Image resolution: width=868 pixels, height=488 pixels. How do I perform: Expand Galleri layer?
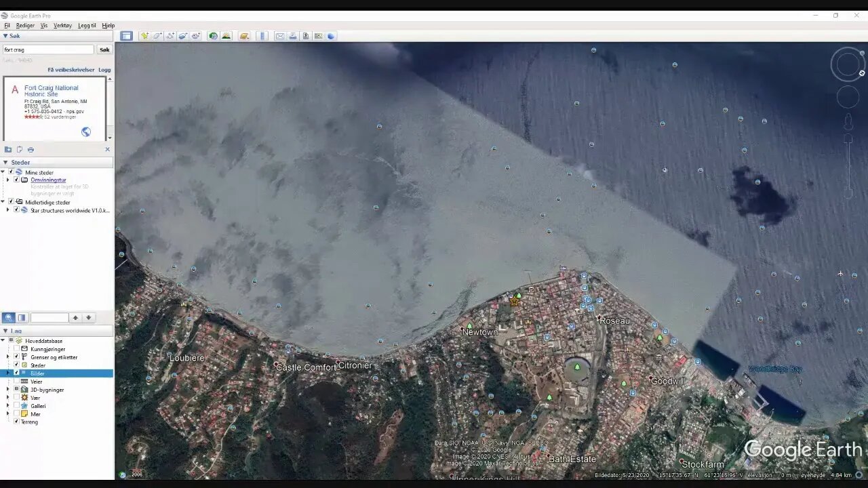point(8,406)
